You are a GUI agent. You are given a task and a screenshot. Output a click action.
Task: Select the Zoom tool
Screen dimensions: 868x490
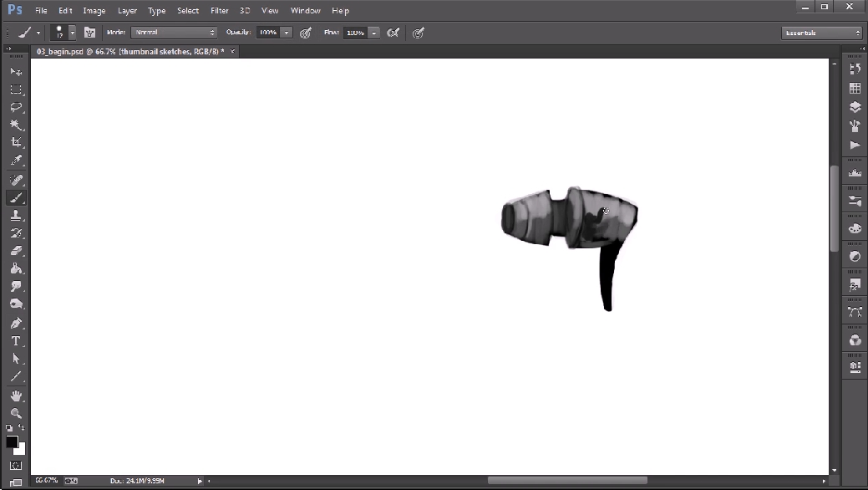[16, 413]
